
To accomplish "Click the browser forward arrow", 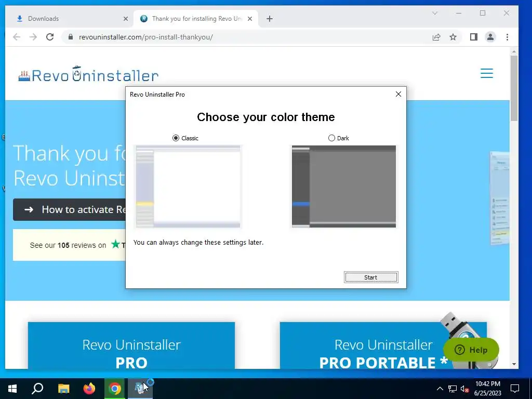I will click(x=33, y=37).
